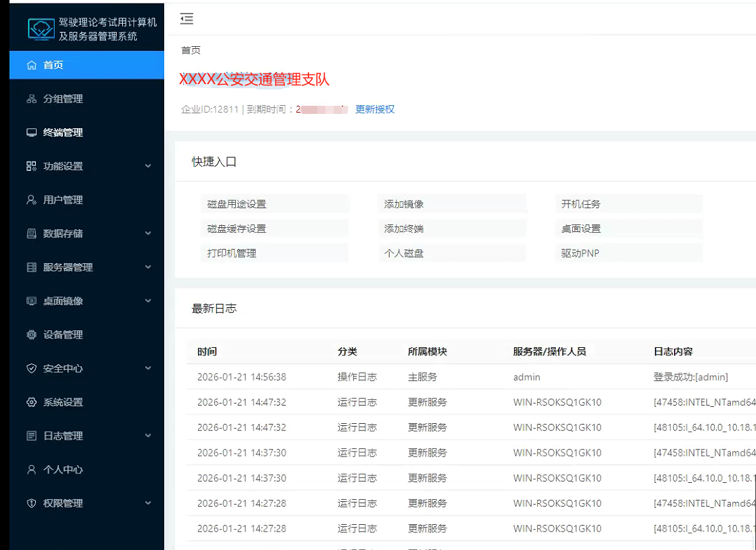Open the 添加镜像 shortcut

coord(452,204)
